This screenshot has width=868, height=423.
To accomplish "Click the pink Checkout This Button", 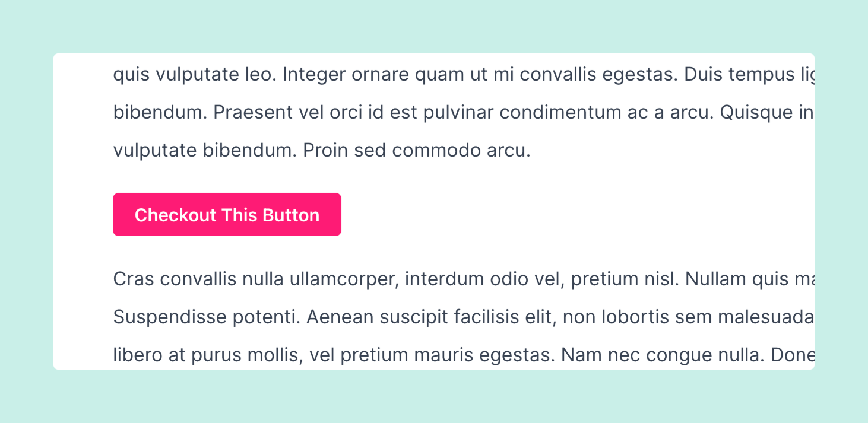I will coord(227,215).
